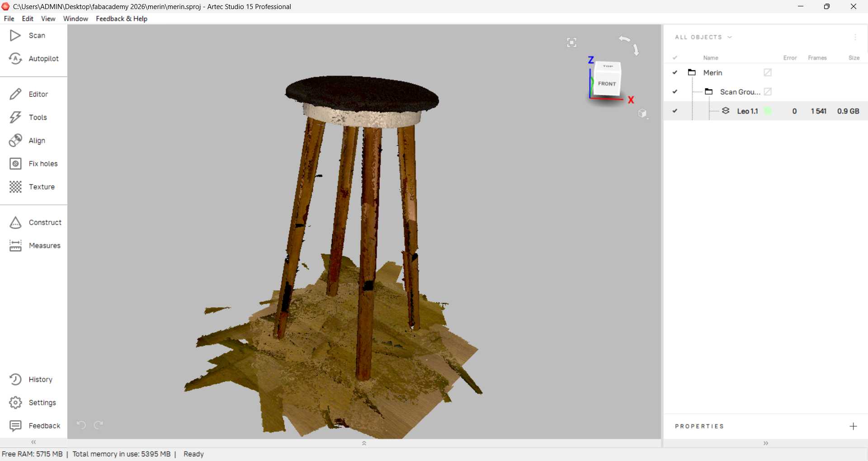This screenshot has height=461, width=868.
Task: Click the error value 0 for Leo 1.1
Action: pos(794,111)
